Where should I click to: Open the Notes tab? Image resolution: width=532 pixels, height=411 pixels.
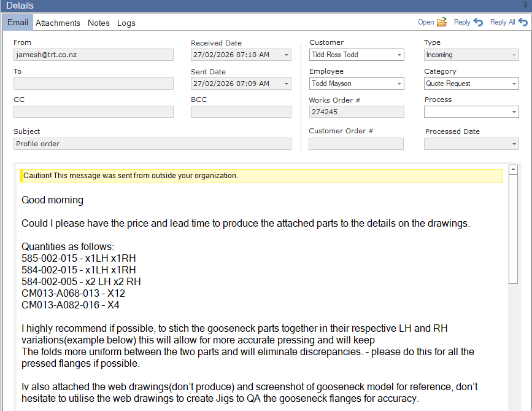click(x=98, y=23)
